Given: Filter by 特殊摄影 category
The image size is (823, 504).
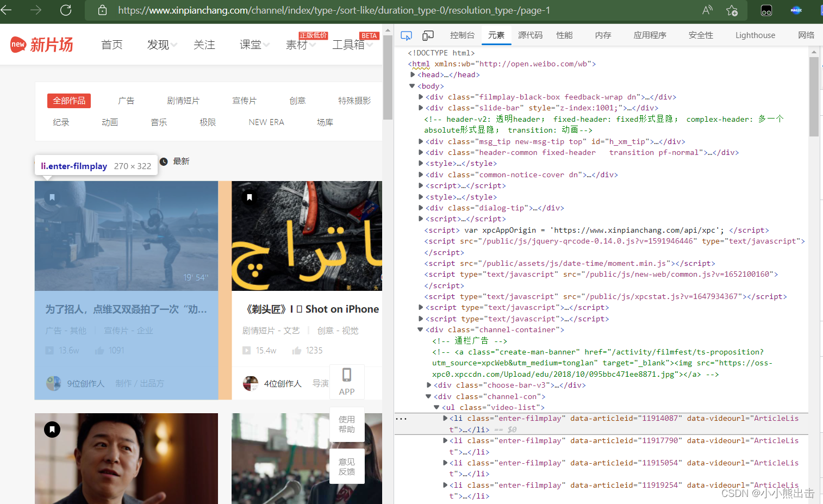Looking at the screenshot, I should click(354, 101).
